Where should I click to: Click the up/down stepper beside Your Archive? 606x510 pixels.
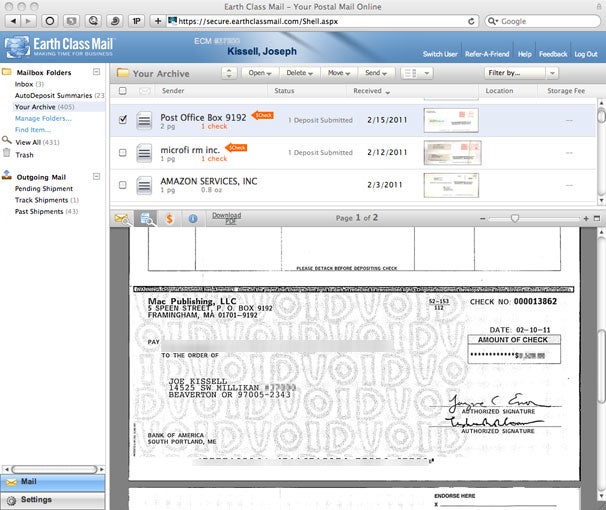point(229,73)
